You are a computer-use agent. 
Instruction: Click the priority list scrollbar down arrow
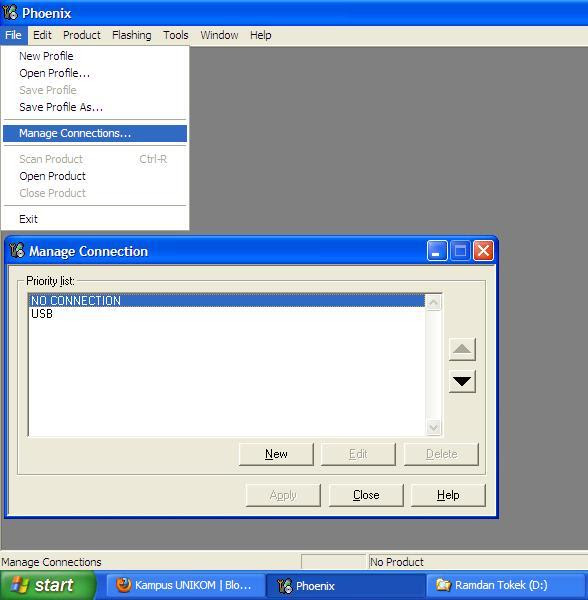coord(433,427)
